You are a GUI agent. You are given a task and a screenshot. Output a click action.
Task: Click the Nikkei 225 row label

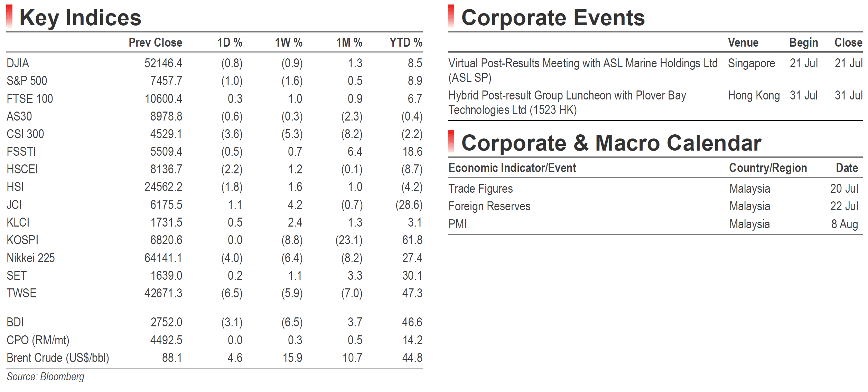click(31, 258)
